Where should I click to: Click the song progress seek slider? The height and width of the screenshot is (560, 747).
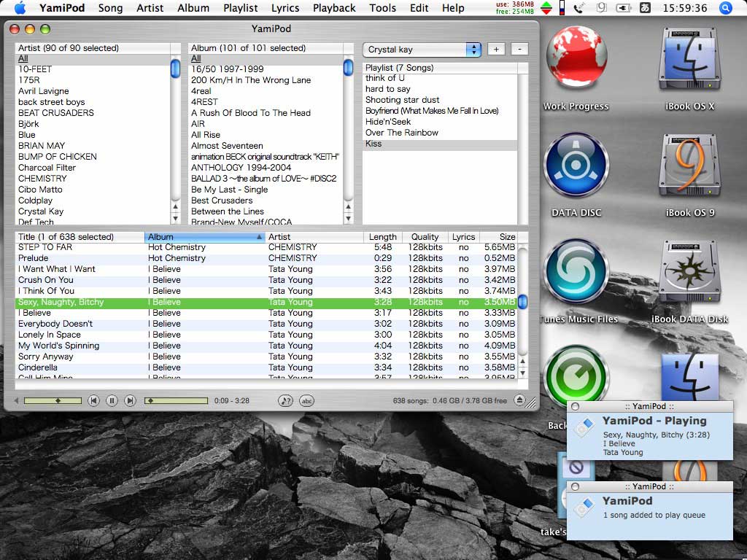(176, 401)
